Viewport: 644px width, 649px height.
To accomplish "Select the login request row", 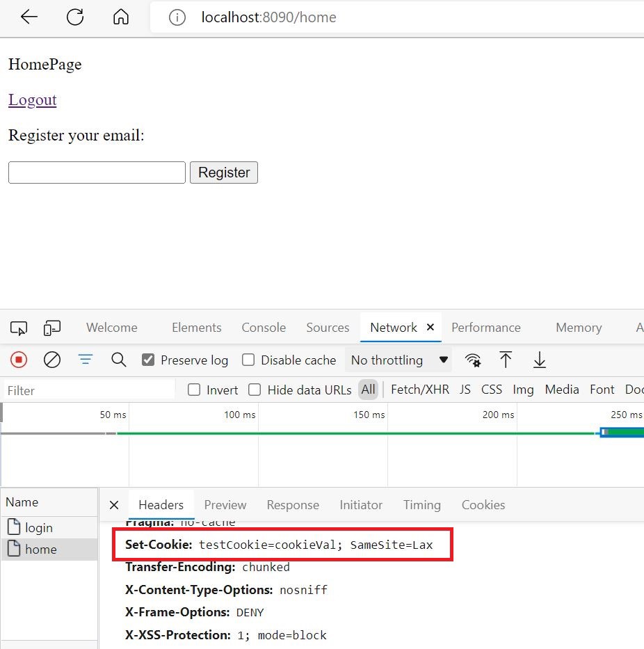I will [x=49, y=528].
